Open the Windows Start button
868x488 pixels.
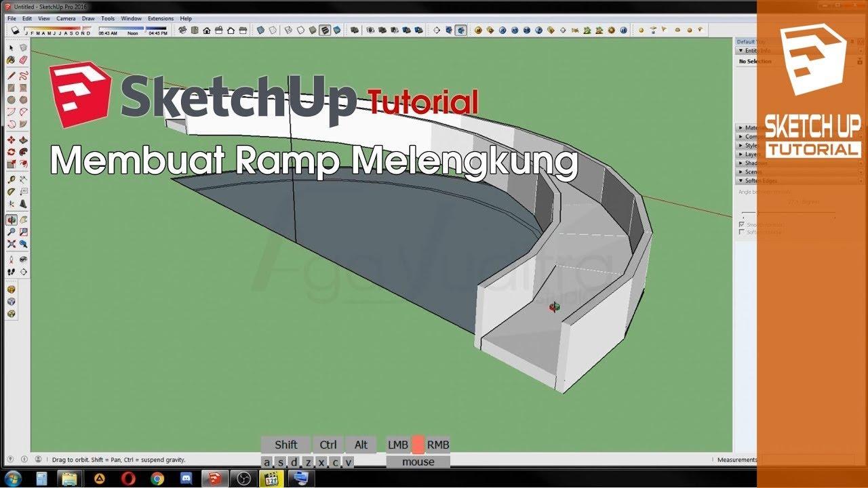12,479
